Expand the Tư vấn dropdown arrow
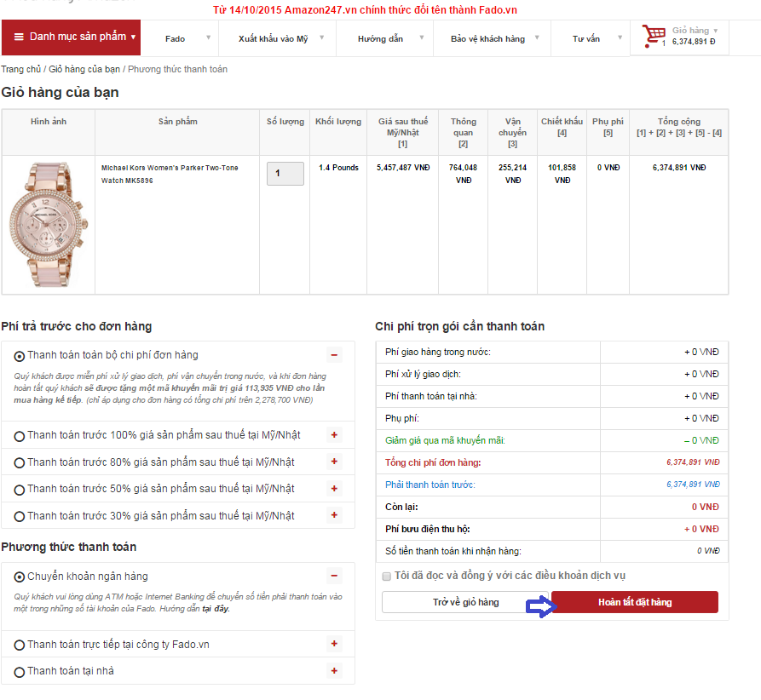761x700 pixels. [x=620, y=37]
